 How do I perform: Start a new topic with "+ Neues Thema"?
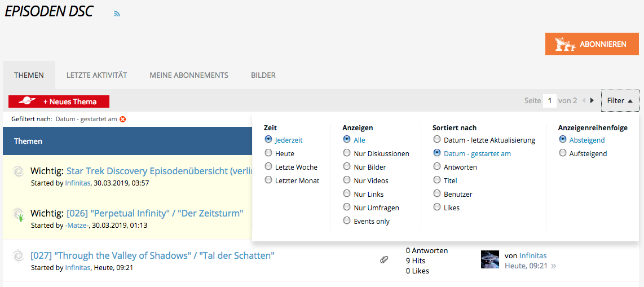click(x=59, y=101)
